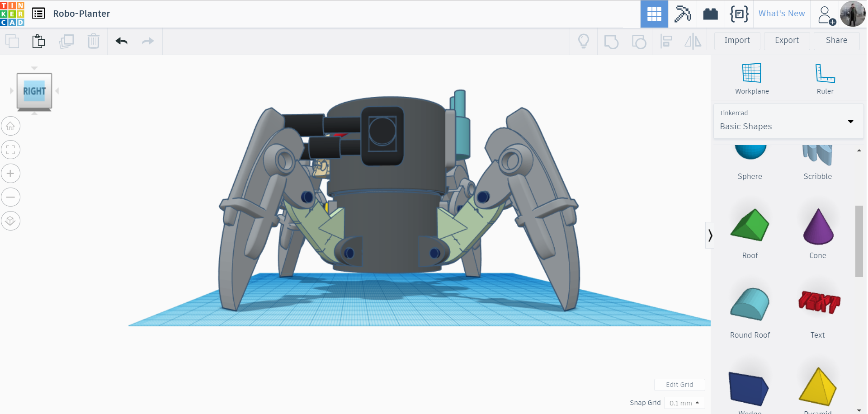The image size is (868, 414).
Task: Click the view cube's top arrow
Action: 34,68
